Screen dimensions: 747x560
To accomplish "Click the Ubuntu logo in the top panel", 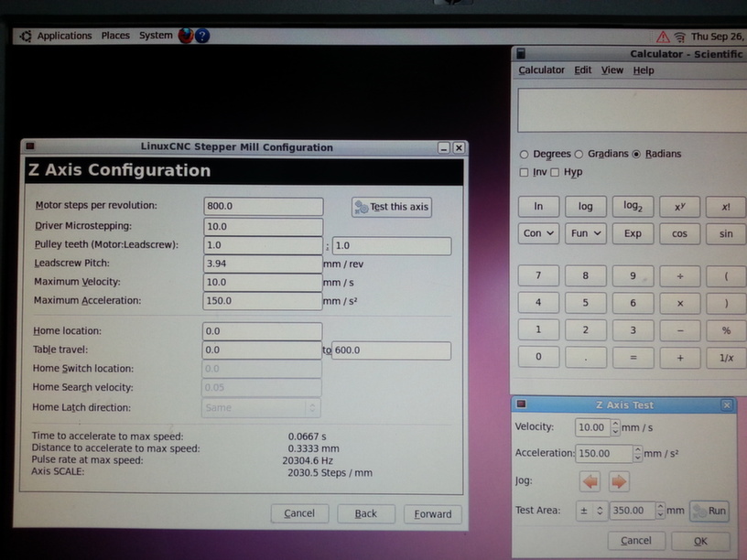I will (26, 36).
